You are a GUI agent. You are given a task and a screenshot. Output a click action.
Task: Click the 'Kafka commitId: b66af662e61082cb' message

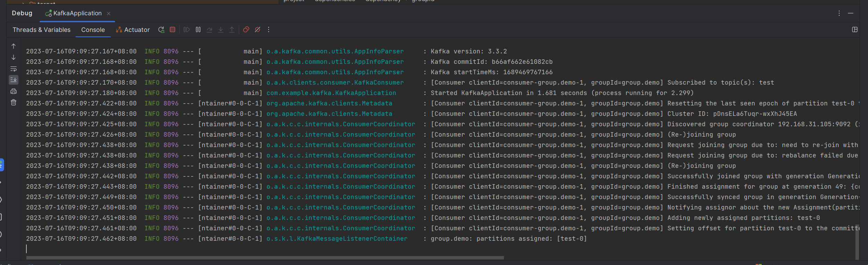point(491,62)
